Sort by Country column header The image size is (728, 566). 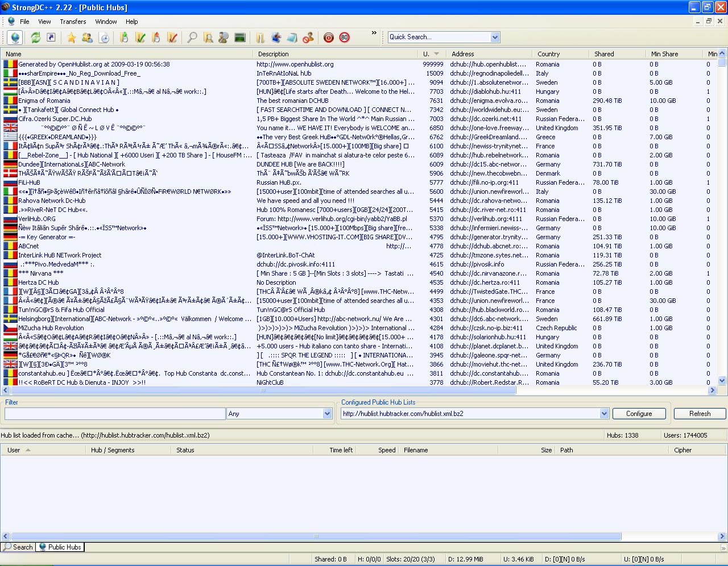point(560,54)
